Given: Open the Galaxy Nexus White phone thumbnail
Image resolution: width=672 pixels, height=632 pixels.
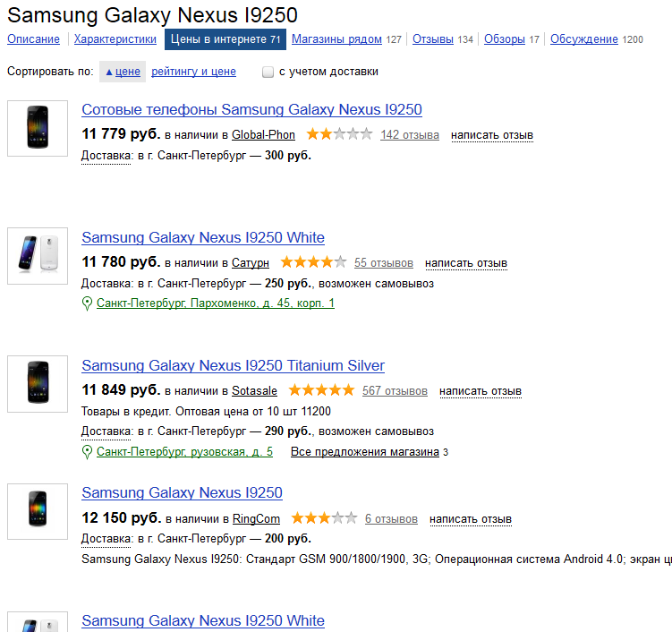Looking at the screenshot, I should tap(38, 256).
